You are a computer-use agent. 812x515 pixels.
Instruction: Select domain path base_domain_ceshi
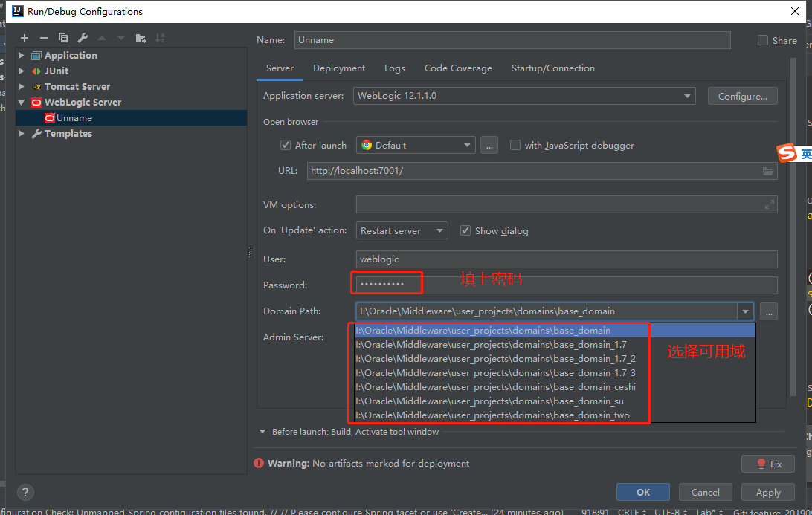click(555, 386)
